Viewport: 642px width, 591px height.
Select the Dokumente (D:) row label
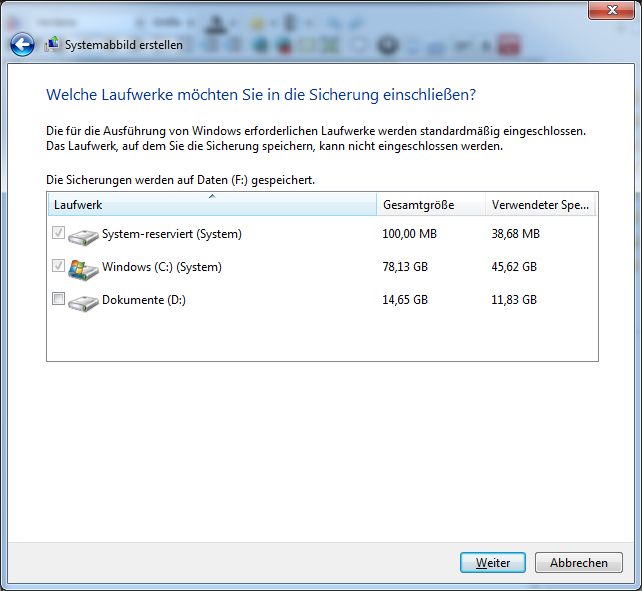point(144,300)
